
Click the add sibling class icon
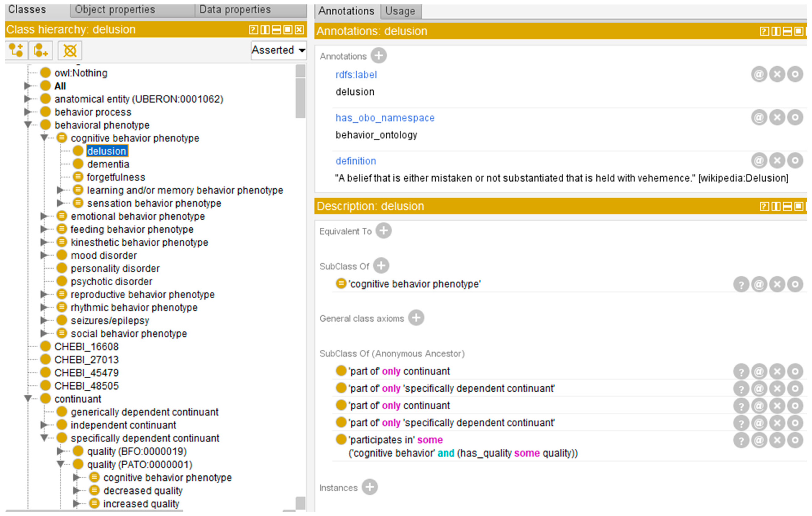(x=41, y=50)
